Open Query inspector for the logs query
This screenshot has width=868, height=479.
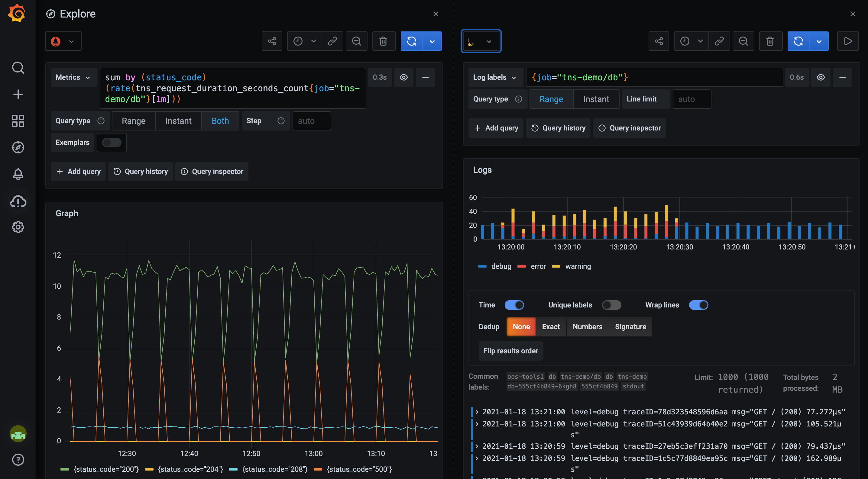point(630,128)
